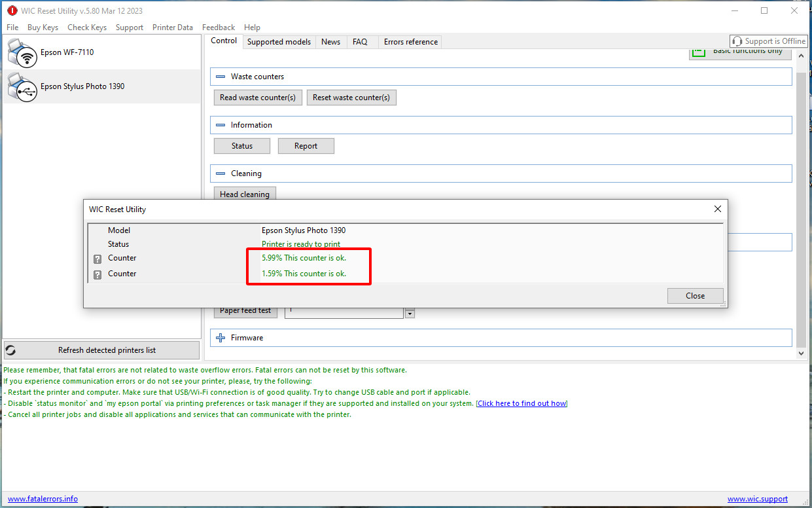Open the Click here to find out how link

pos(521,403)
